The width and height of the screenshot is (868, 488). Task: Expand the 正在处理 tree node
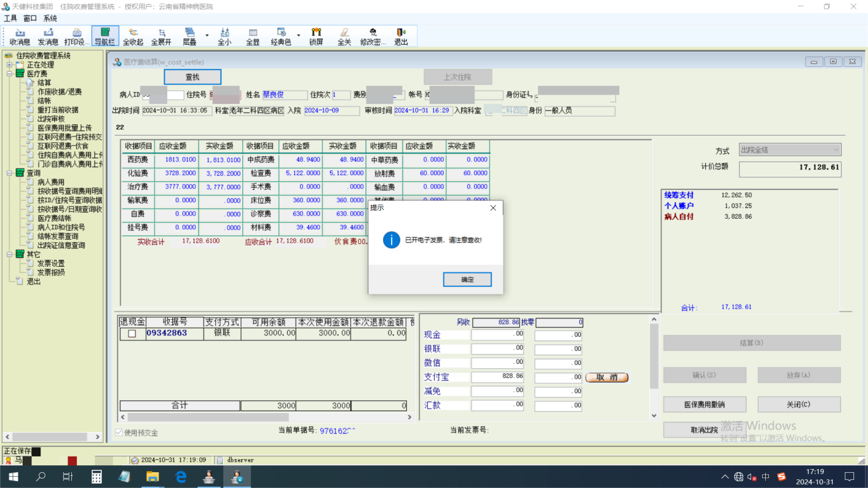pos(9,65)
